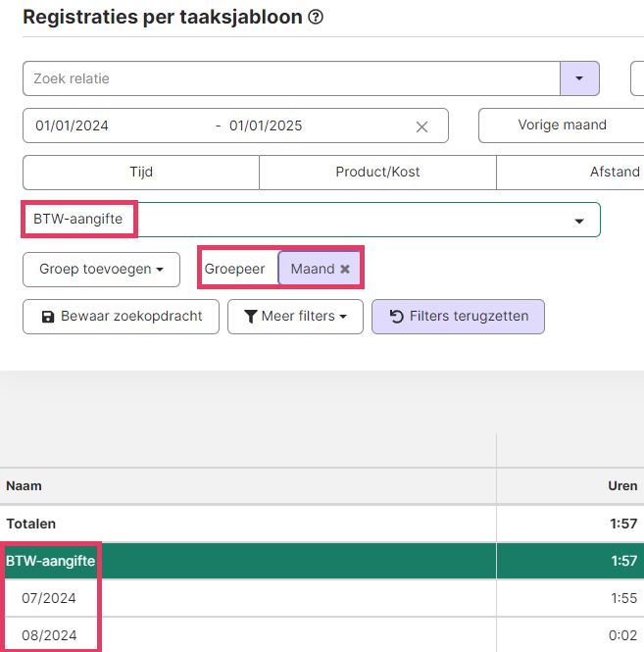Click Filters terugzetten button
644x652 pixels.
point(458,317)
